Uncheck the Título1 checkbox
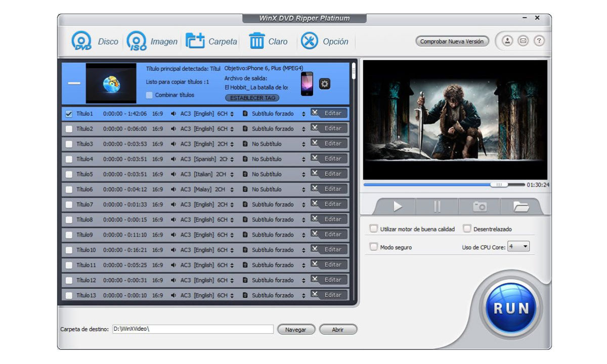Screen dimensions: 607x364 pyautogui.click(x=69, y=114)
